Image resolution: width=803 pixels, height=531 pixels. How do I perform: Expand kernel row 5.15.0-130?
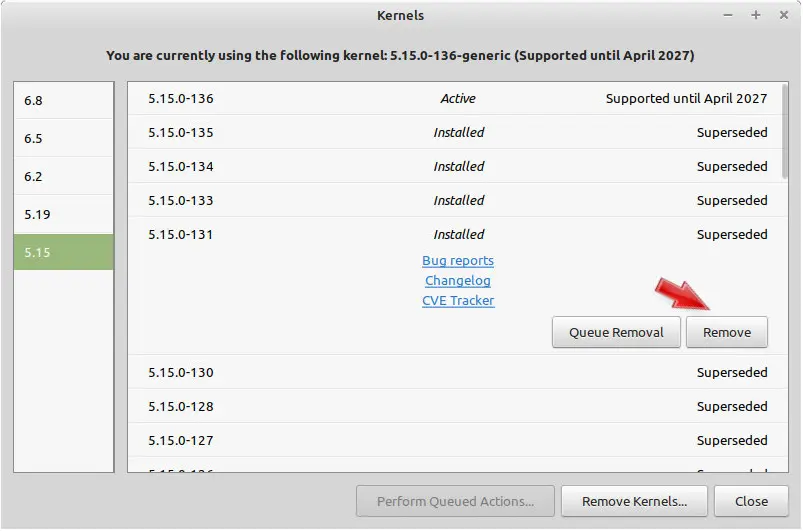[x=455, y=372]
